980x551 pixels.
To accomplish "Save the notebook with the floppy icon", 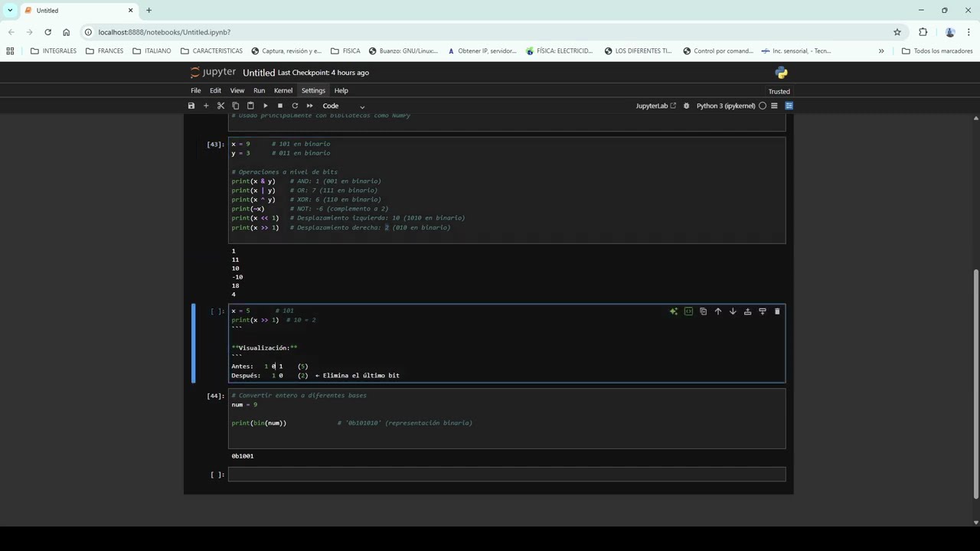I will [191, 106].
